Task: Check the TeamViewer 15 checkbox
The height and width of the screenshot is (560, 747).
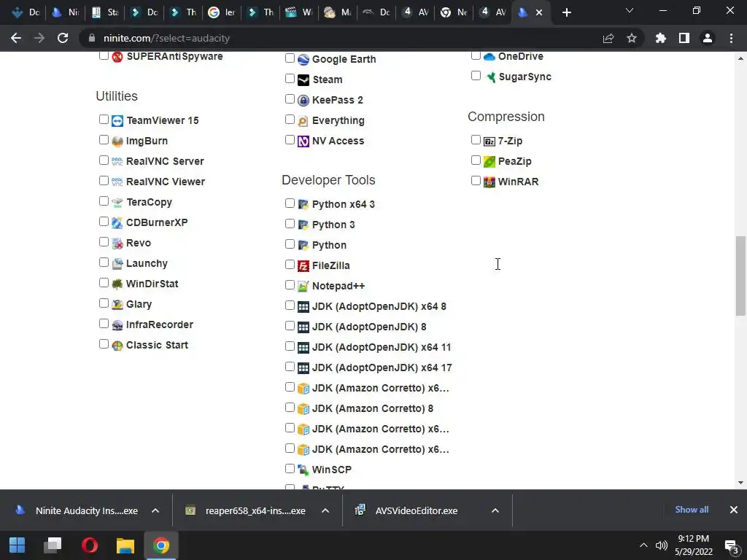Action: 104,119
